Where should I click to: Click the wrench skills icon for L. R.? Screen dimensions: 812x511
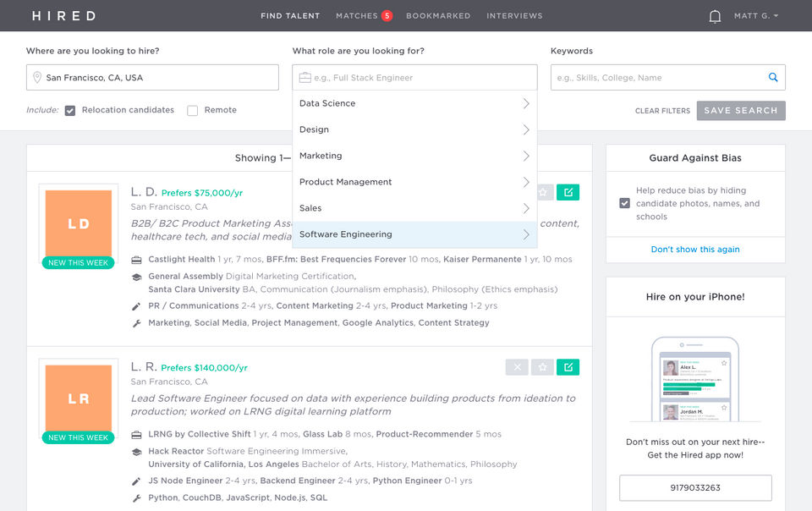pyautogui.click(x=136, y=498)
